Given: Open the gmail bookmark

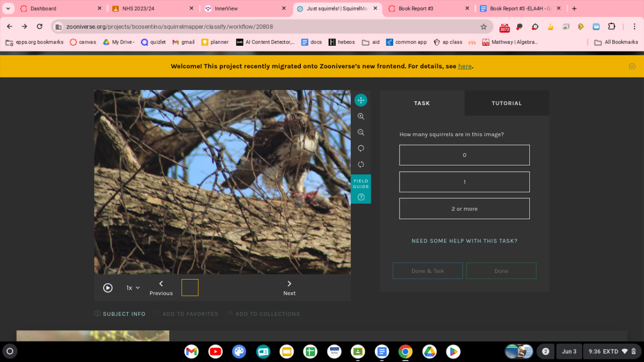Looking at the screenshot, I should 184,42.
